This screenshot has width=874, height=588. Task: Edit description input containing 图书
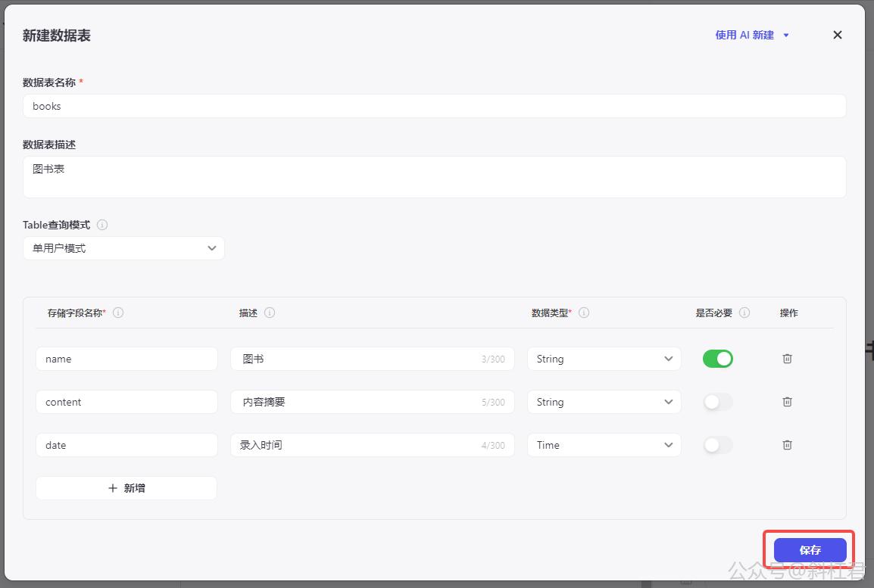click(373, 359)
